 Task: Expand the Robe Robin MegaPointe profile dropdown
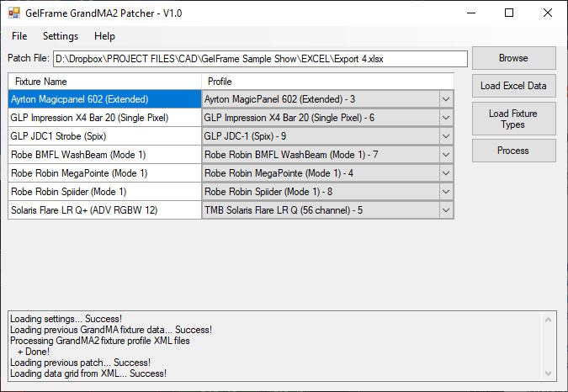pos(446,173)
